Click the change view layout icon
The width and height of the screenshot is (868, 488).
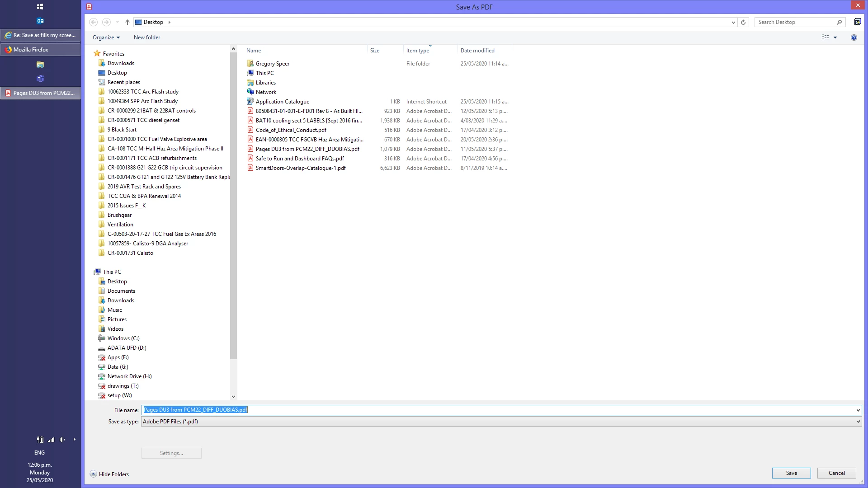click(x=826, y=38)
